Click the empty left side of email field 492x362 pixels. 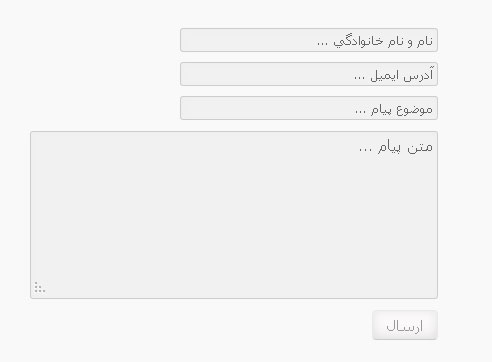point(267,74)
